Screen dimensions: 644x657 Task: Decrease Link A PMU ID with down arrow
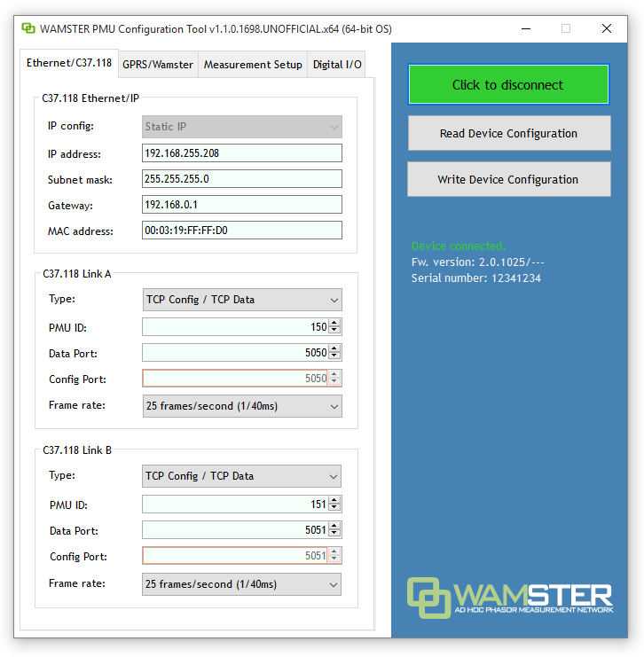[x=334, y=330]
